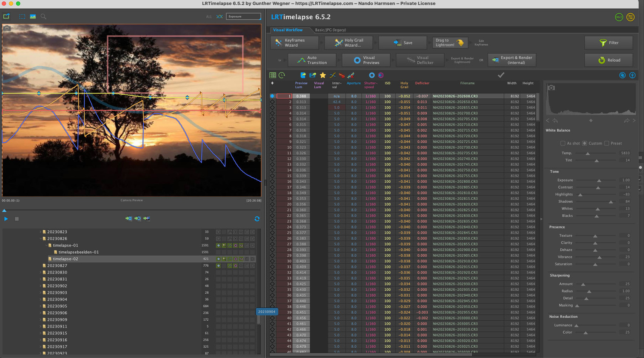Click the Auto Transition button
The width and height of the screenshot is (644, 358).
click(x=312, y=60)
